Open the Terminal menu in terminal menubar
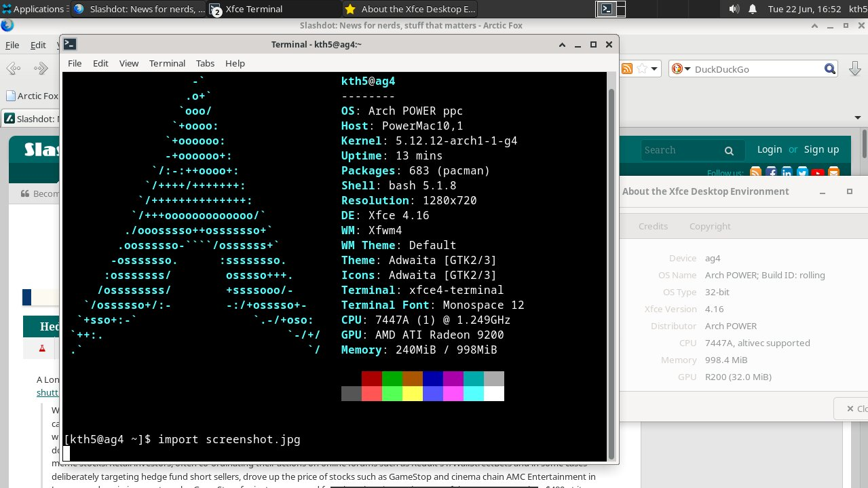Image resolution: width=868 pixels, height=488 pixels. pos(167,63)
